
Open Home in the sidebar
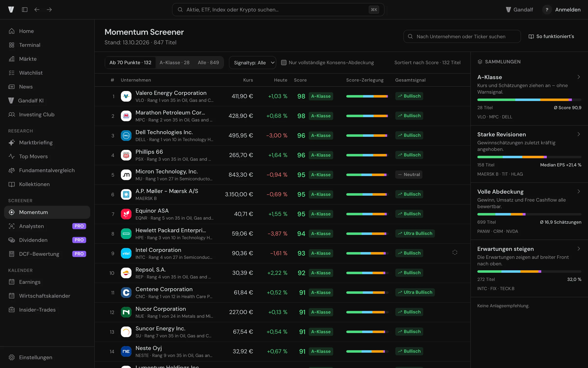[x=47, y=31]
